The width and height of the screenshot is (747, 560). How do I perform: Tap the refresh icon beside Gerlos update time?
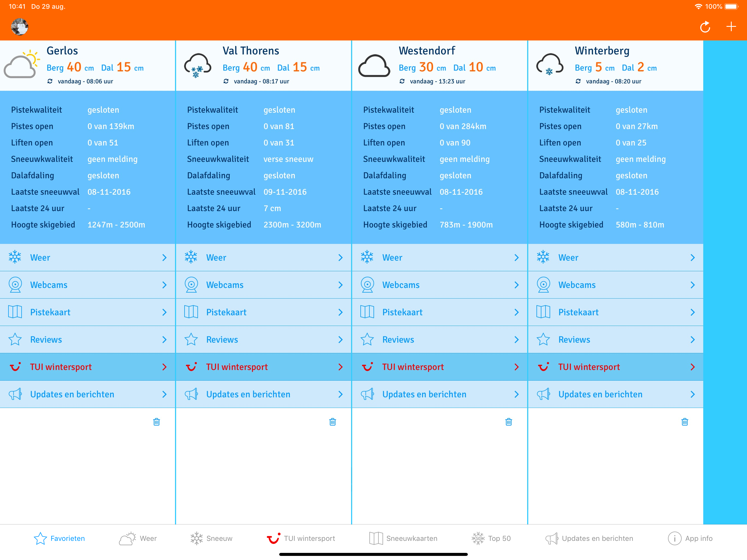pyautogui.click(x=50, y=81)
